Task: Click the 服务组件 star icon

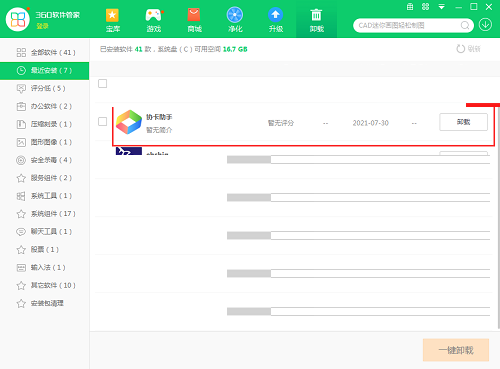Action: pyautogui.click(x=21, y=178)
